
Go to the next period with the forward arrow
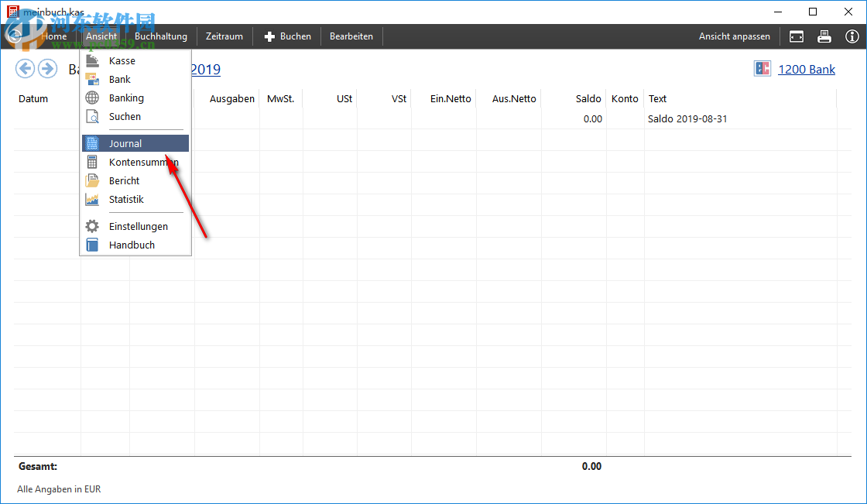[x=47, y=69]
